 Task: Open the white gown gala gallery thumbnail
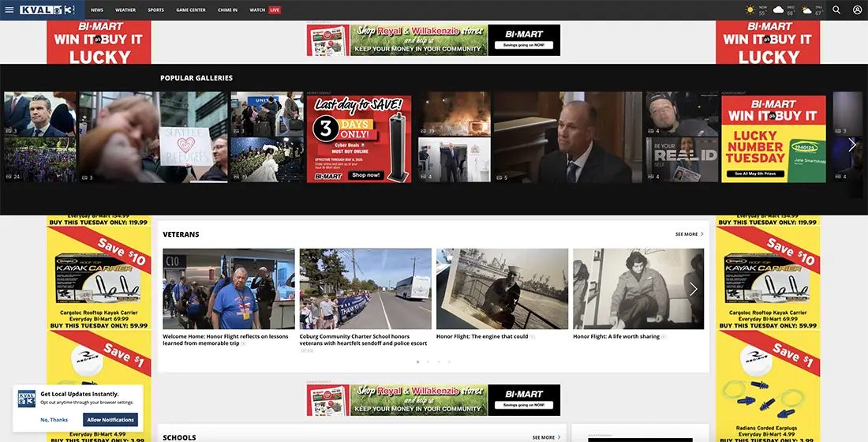click(267, 160)
